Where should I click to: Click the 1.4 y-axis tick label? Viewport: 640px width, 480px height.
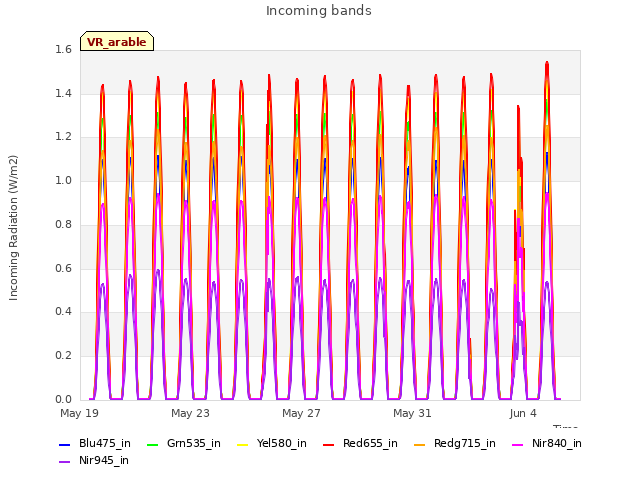coord(63,93)
